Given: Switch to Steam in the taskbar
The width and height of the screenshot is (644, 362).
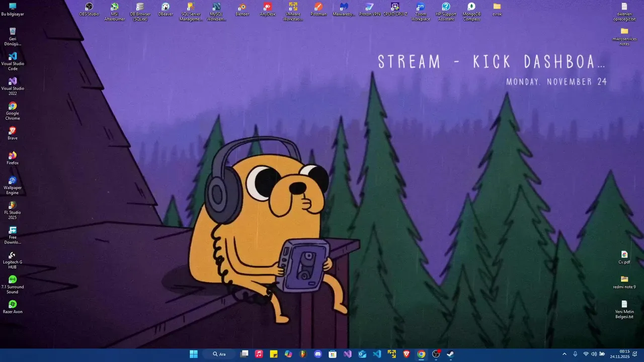Looking at the screenshot, I should pos(451,354).
